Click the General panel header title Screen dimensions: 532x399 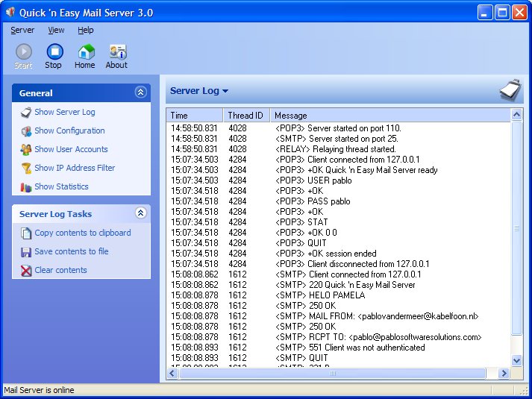click(x=36, y=93)
